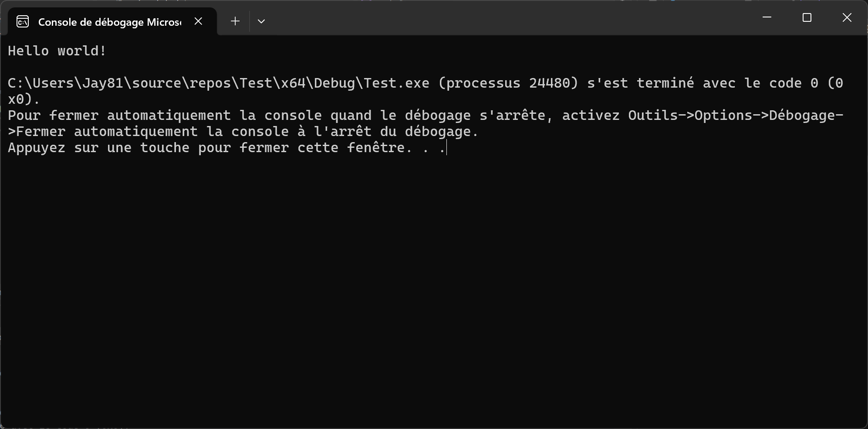Minimize the terminal window
The width and height of the screenshot is (868, 429).
(x=767, y=17)
